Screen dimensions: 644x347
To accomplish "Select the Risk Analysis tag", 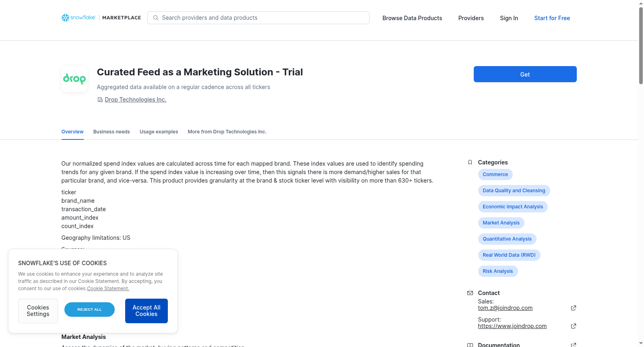I will click(x=498, y=271).
